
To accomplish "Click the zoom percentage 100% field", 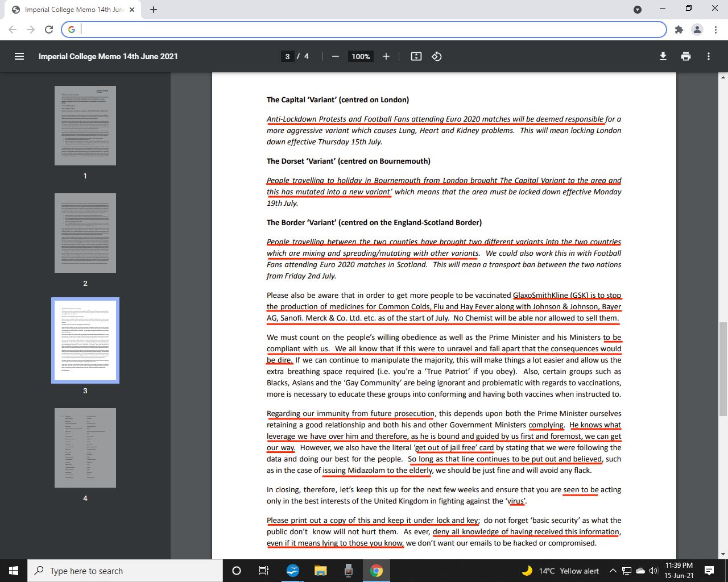I will (361, 56).
